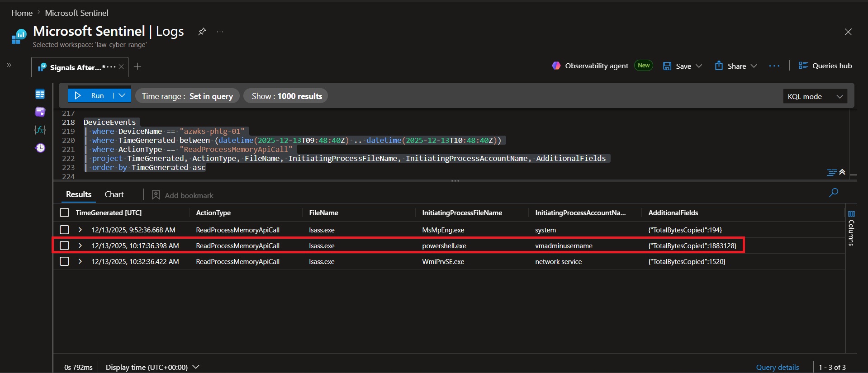
Task: Click the TotalBytesCopied 1883128 cell
Action: pos(692,246)
